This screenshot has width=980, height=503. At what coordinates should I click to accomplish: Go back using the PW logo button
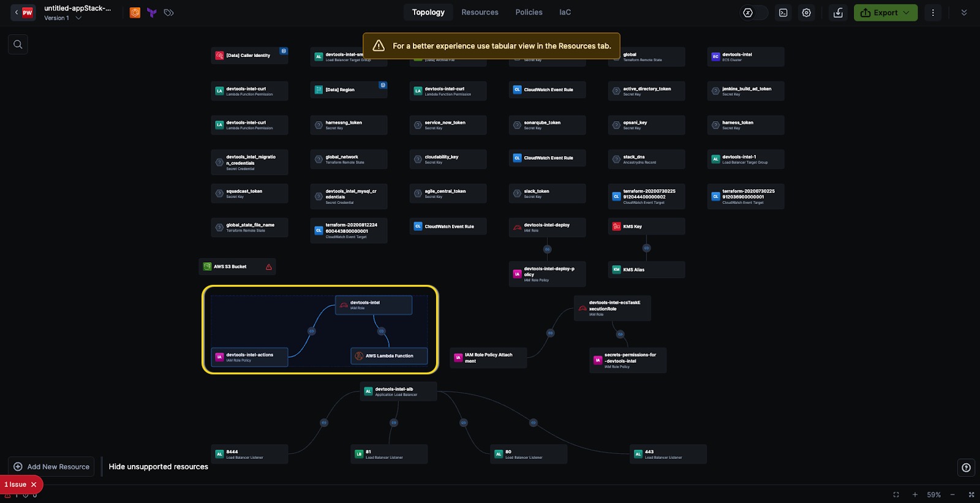click(x=23, y=12)
